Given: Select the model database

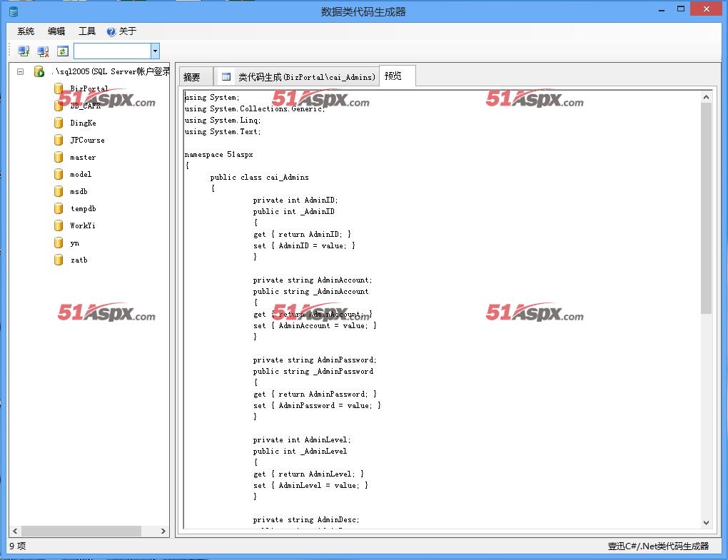Looking at the screenshot, I should [x=81, y=174].
